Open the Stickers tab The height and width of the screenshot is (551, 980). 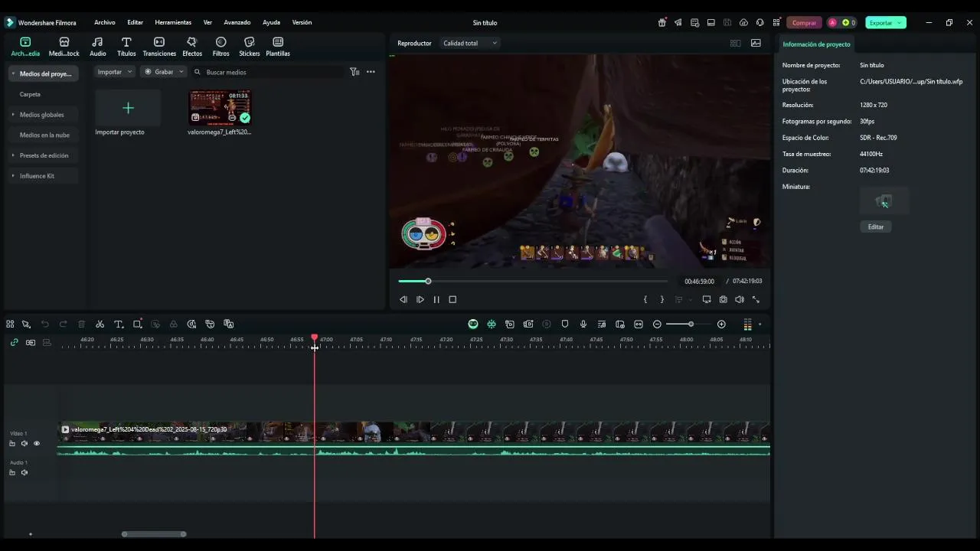click(x=250, y=47)
